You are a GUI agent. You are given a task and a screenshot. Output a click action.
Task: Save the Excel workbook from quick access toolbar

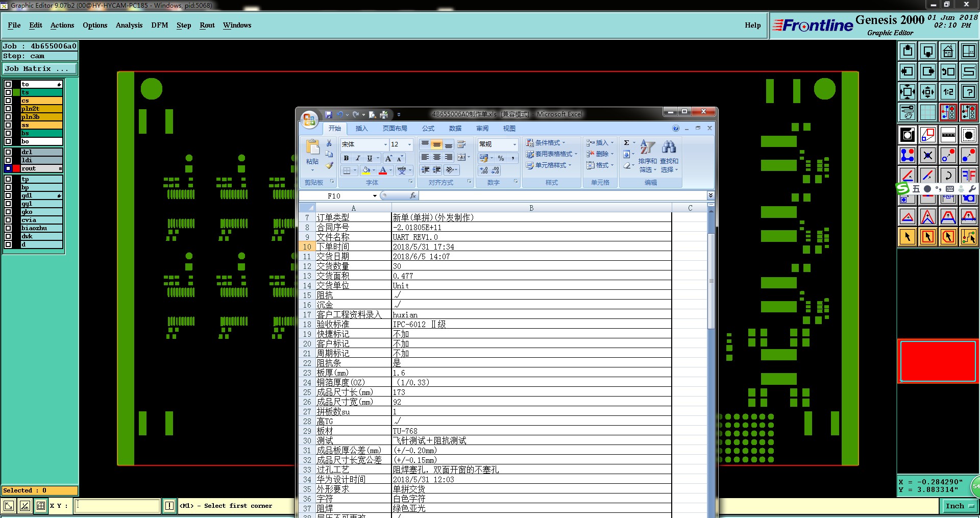328,114
